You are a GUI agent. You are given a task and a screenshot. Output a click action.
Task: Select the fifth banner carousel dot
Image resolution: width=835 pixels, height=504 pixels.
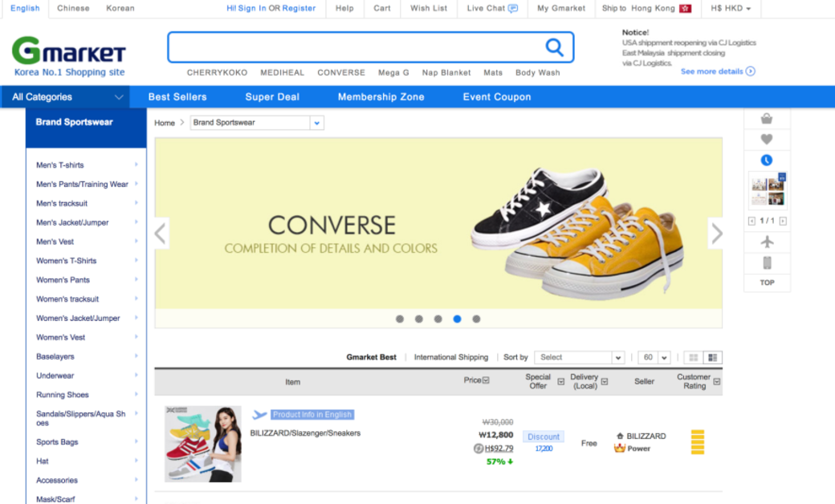pyautogui.click(x=477, y=319)
